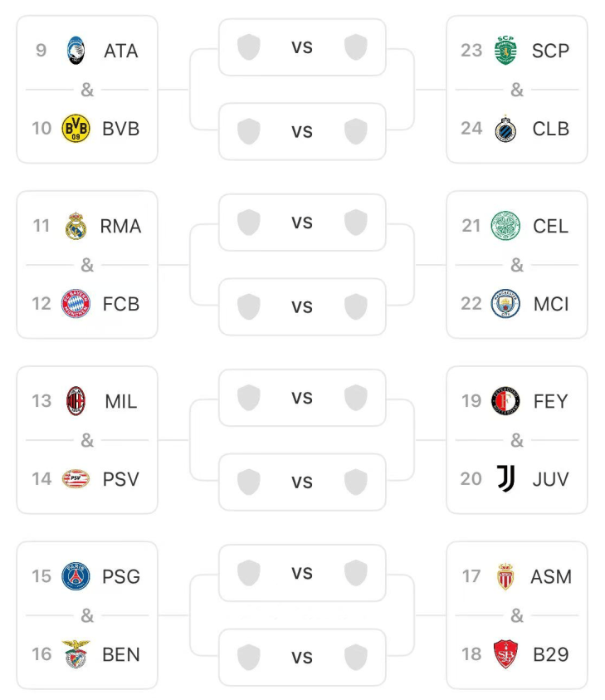This screenshot has height=700, width=605.
Task: Open the AS Monaco crest
Action: tap(505, 576)
